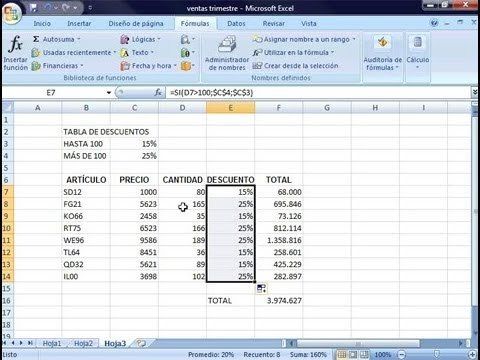Select column F header
The height and width of the screenshot is (360, 480).
click(x=279, y=108)
